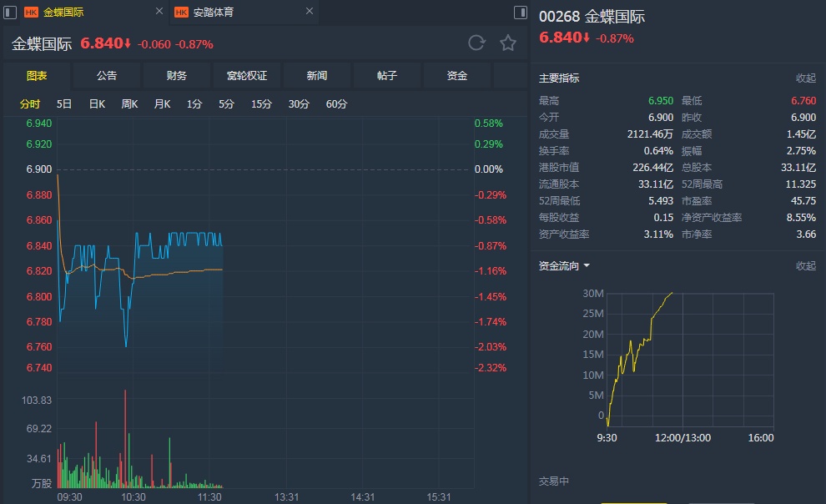
Task: Click the -2.32% percentage axis label
Action: 491,368
